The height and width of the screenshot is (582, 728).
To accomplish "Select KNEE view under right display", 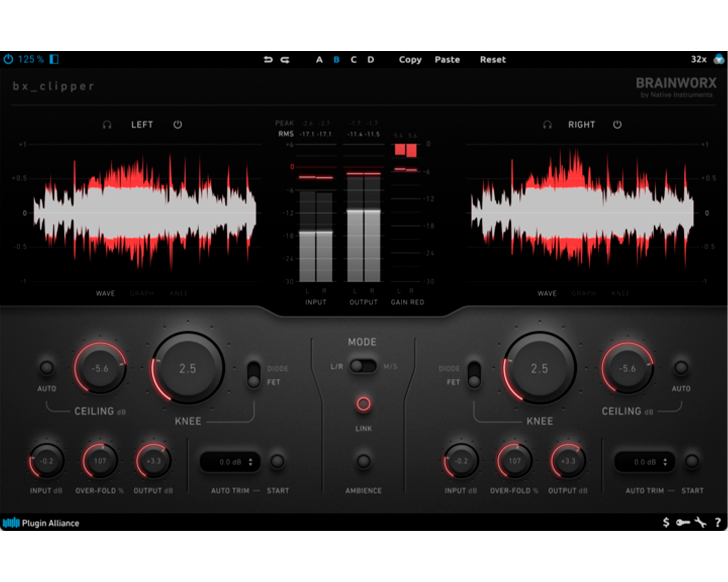I will (621, 293).
